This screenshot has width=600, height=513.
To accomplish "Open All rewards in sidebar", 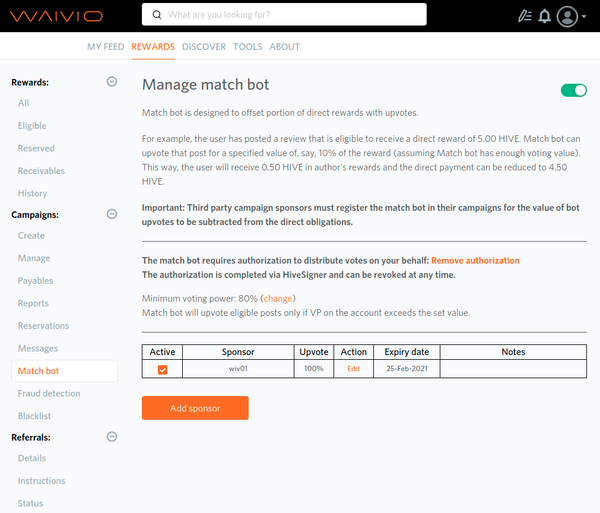I will point(23,103).
